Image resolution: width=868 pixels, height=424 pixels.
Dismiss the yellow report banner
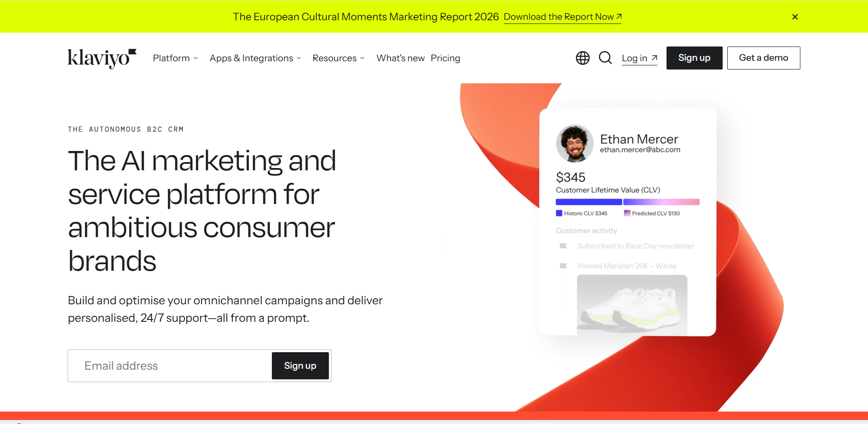tap(795, 17)
